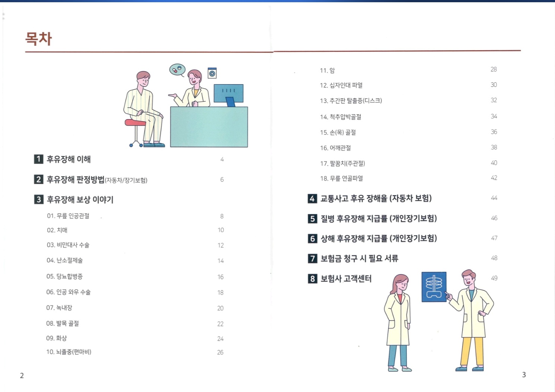
Task: Select entry 14. 척추압박골절
Action: click(x=341, y=117)
